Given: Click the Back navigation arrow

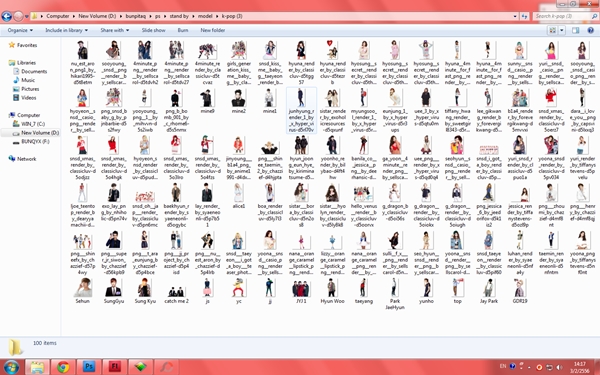Looking at the screenshot, I should [x=7, y=16].
